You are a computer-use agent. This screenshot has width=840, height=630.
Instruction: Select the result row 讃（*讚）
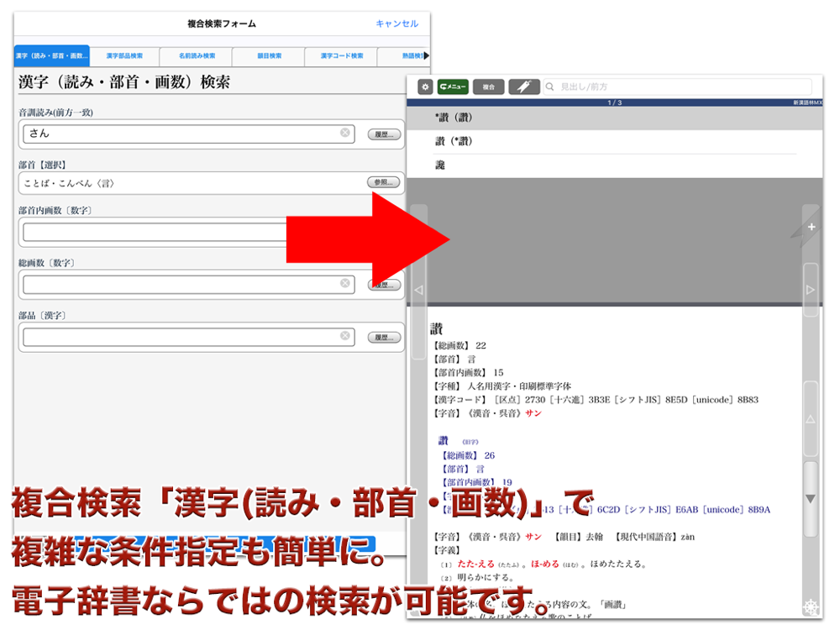615,141
